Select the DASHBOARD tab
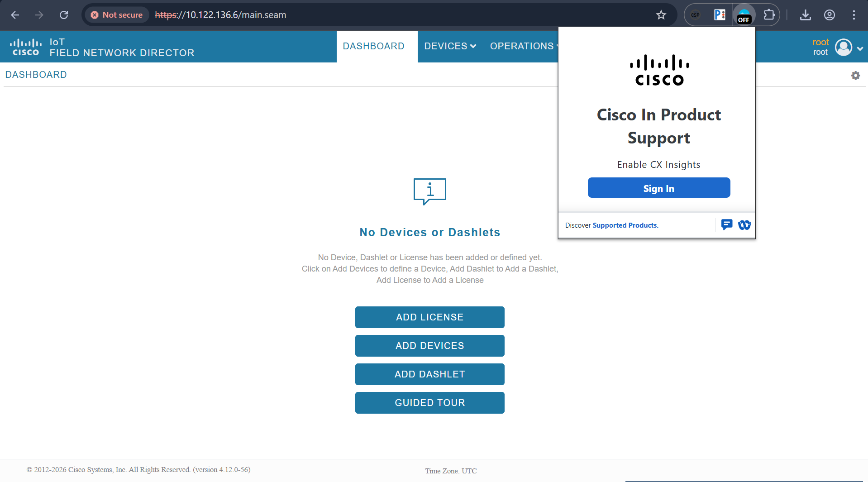868x482 pixels. pos(373,46)
